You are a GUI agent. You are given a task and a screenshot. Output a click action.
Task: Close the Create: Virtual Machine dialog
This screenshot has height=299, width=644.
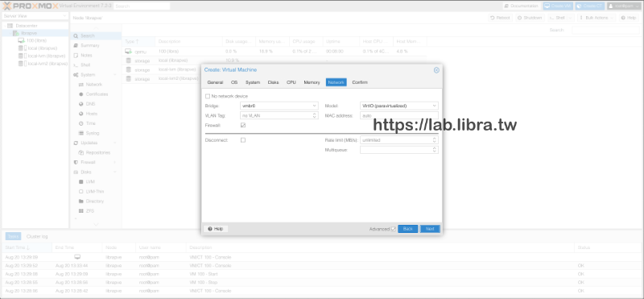click(436, 70)
